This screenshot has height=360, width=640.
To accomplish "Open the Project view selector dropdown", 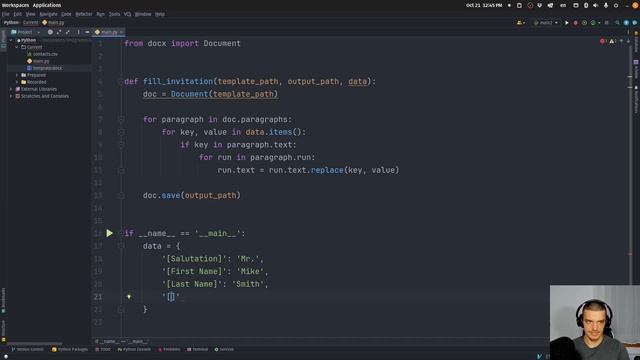I will [x=26, y=32].
